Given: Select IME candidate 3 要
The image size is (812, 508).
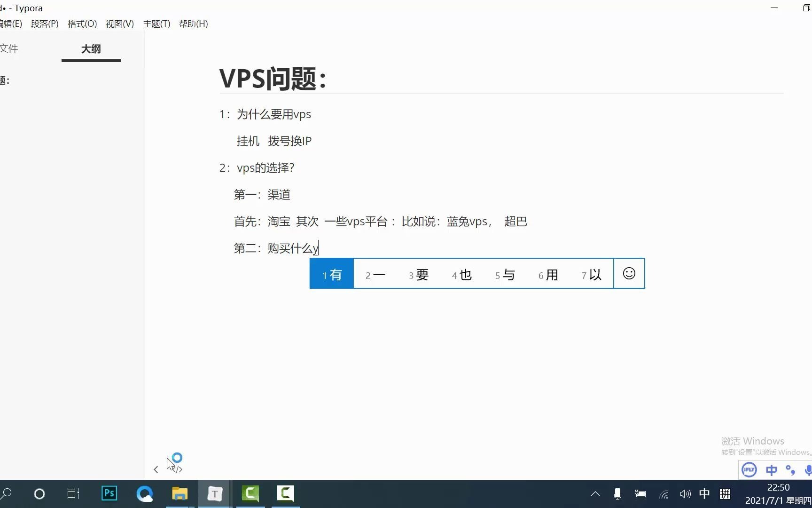Looking at the screenshot, I should pos(419,274).
